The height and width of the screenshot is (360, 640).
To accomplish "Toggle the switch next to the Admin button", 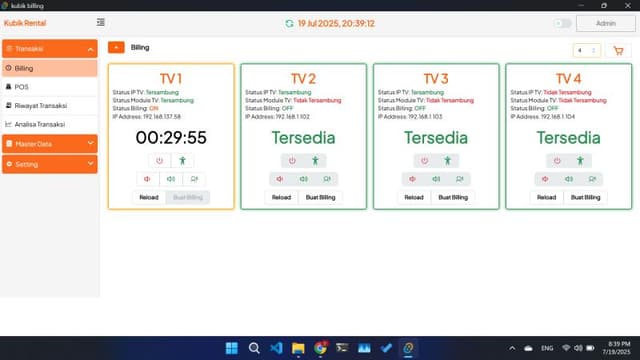I will coord(562,23).
